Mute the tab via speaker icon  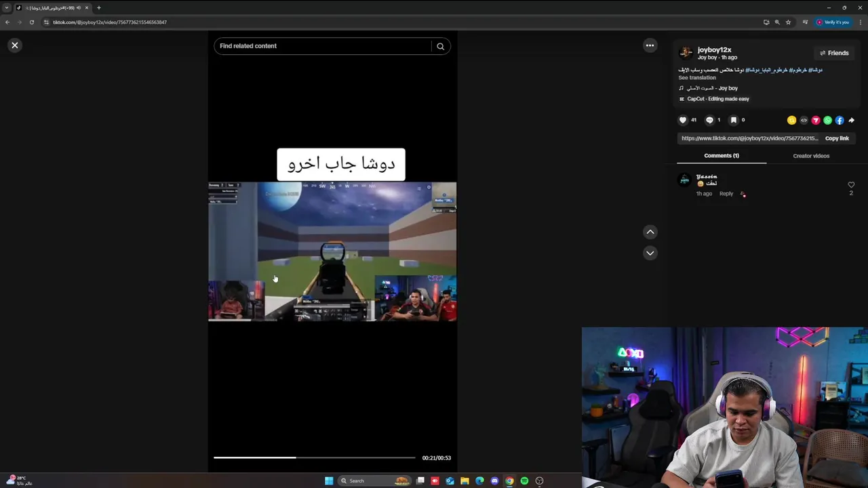(x=79, y=7)
